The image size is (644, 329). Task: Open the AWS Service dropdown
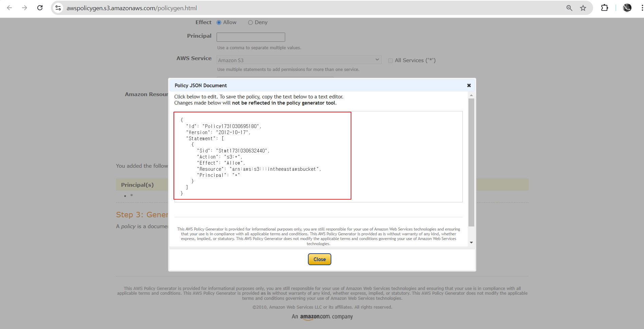tap(299, 60)
